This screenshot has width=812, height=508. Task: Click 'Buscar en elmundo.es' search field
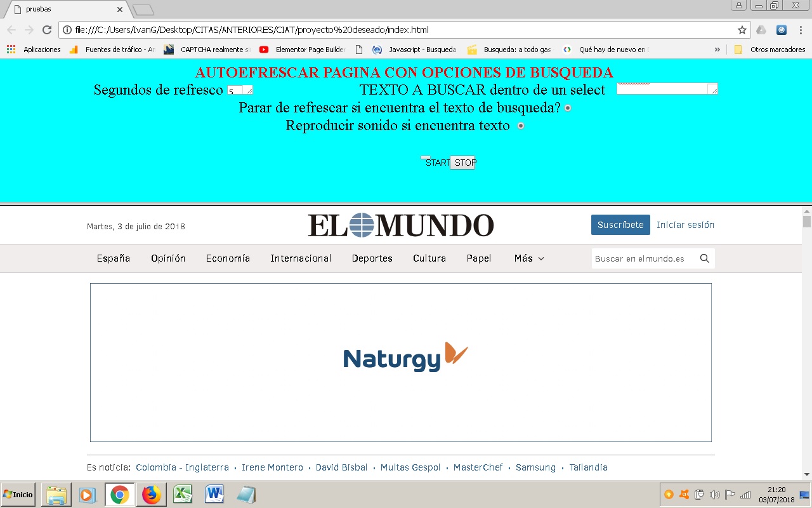point(643,258)
